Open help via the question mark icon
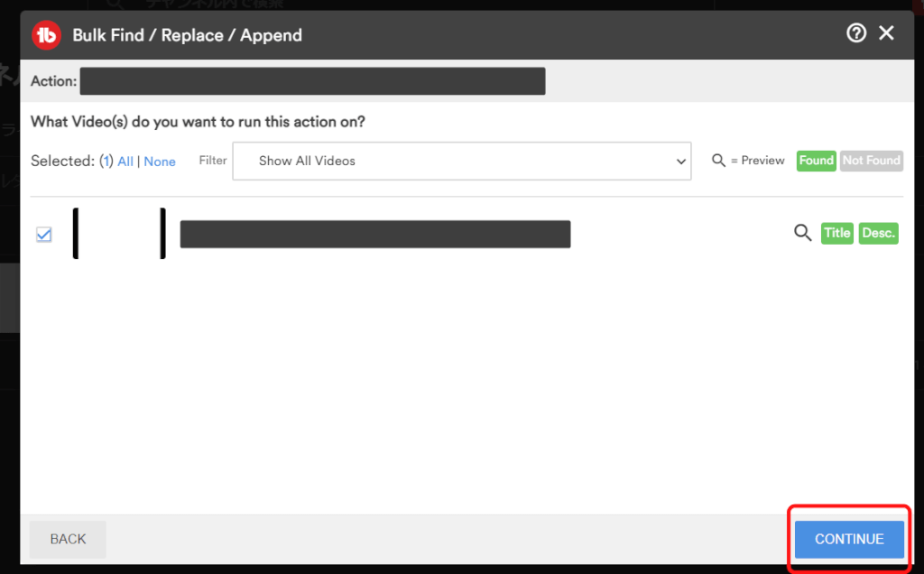The image size is (924, 574). click(856, 33)
